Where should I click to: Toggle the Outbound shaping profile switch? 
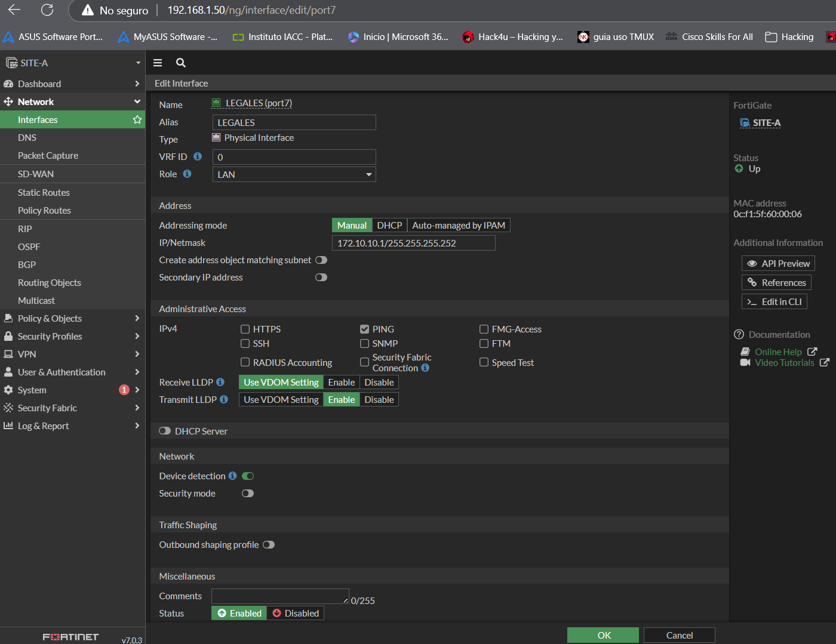pos(269,545)
